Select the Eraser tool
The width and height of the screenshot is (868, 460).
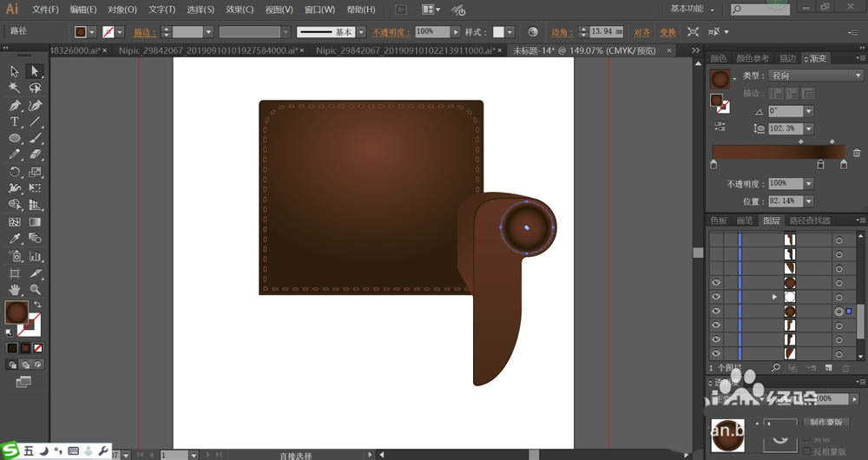[x=35, y=154]
